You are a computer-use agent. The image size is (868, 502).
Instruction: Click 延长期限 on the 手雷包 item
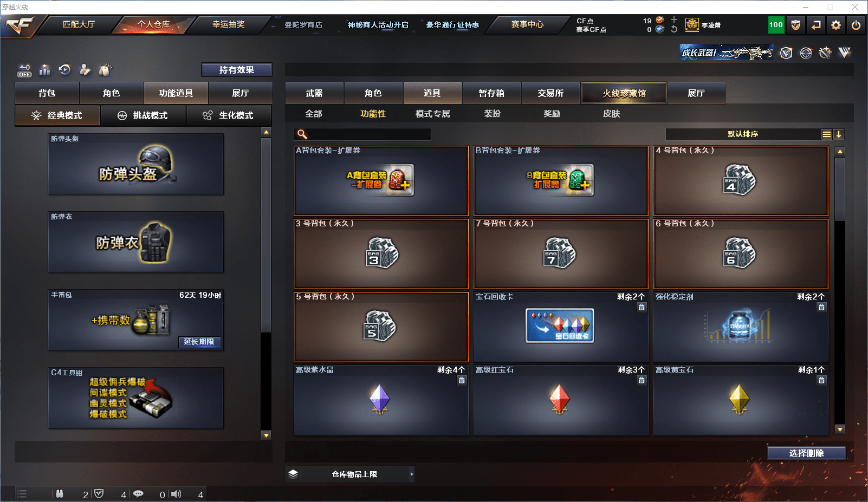199,343
